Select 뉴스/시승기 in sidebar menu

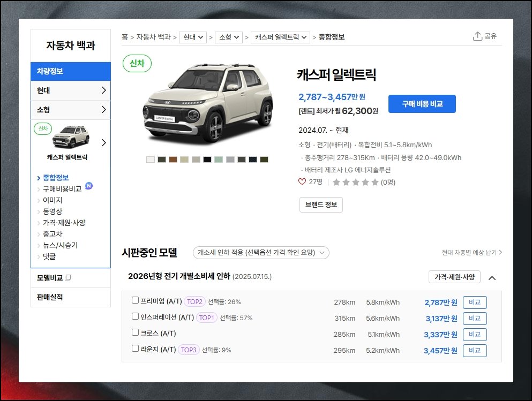[60, 245]
